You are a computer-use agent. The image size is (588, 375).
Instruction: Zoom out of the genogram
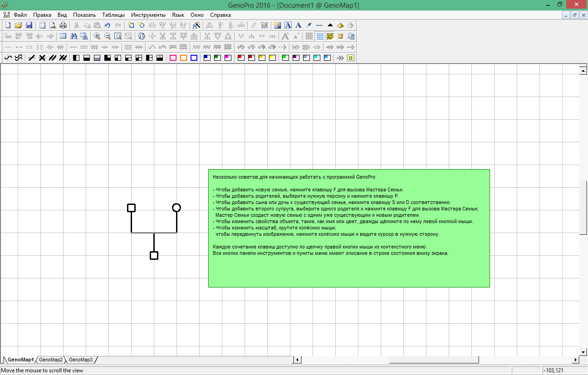[x=108, y=36]
